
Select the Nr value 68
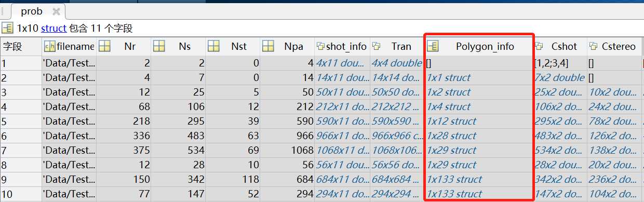pyautogui.click(x=124, y=106)
